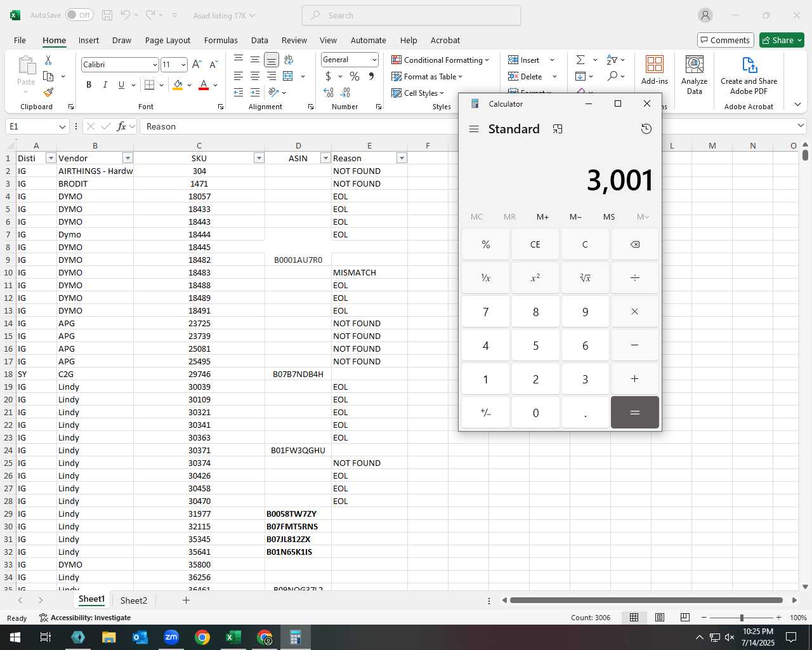Click the Search box in title bar

tap(411, 15)
